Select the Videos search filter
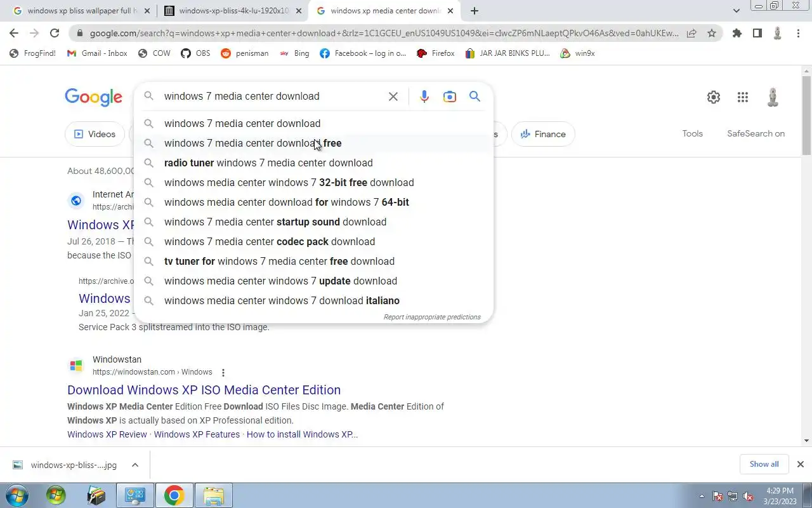Screen dimensions: 812x508 point(95,134)
